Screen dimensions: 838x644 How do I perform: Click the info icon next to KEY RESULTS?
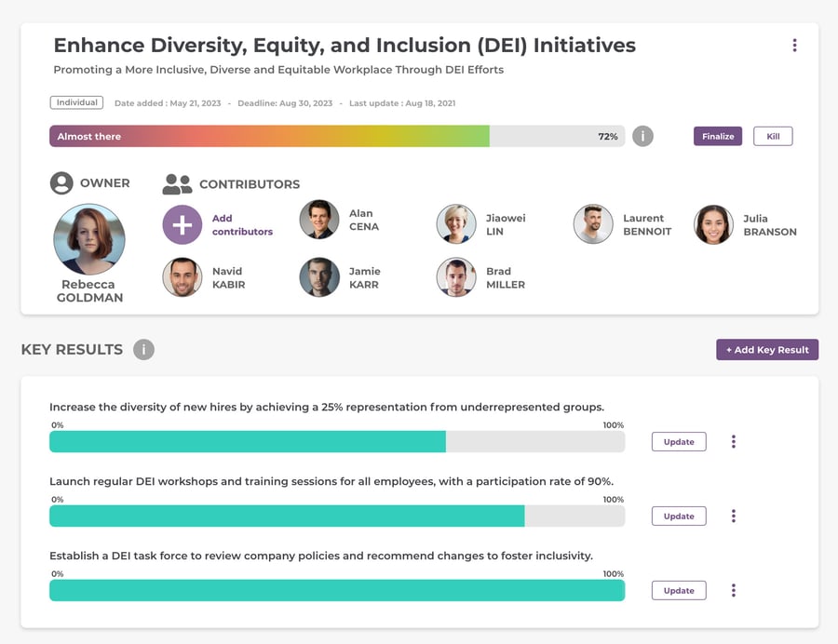point(143,349)
